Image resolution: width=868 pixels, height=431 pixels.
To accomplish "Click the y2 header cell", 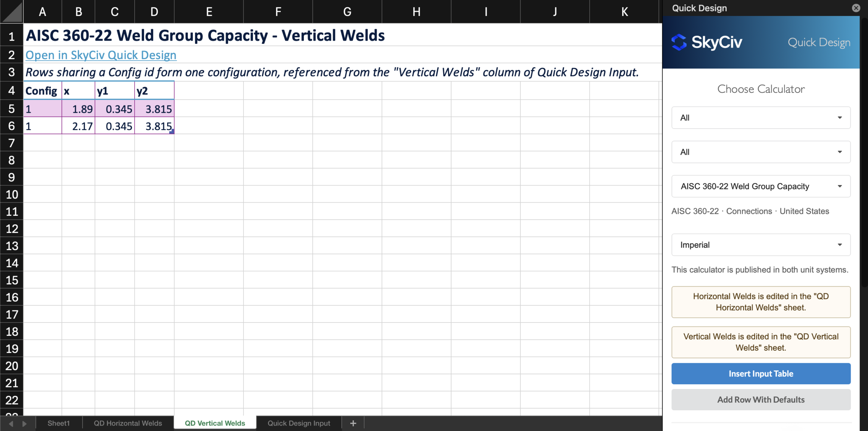I will click(154, 91).
